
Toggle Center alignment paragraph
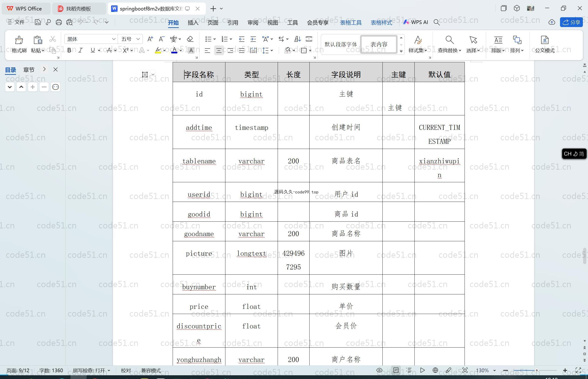point(219,50)
